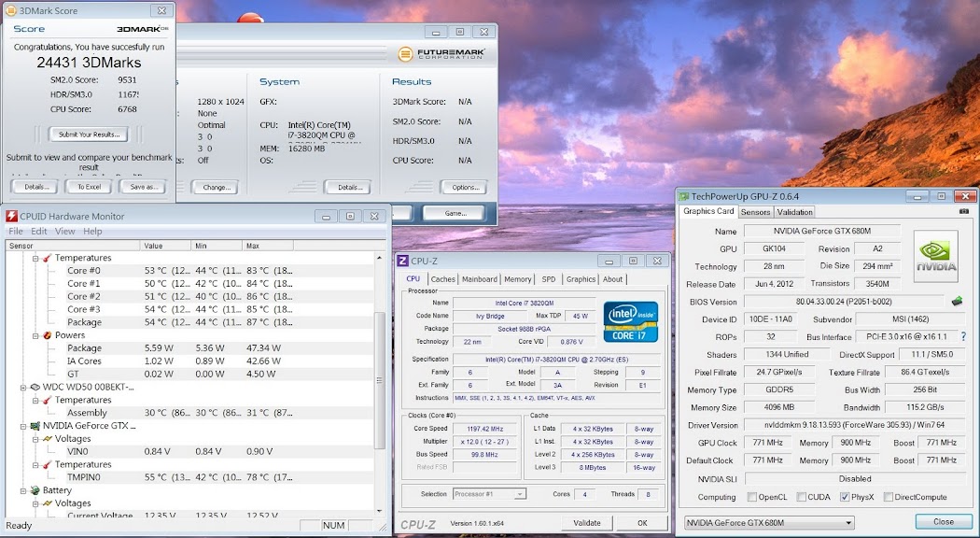Click the To Excel button
Screen dimensions: 980x538
point(89,187)
